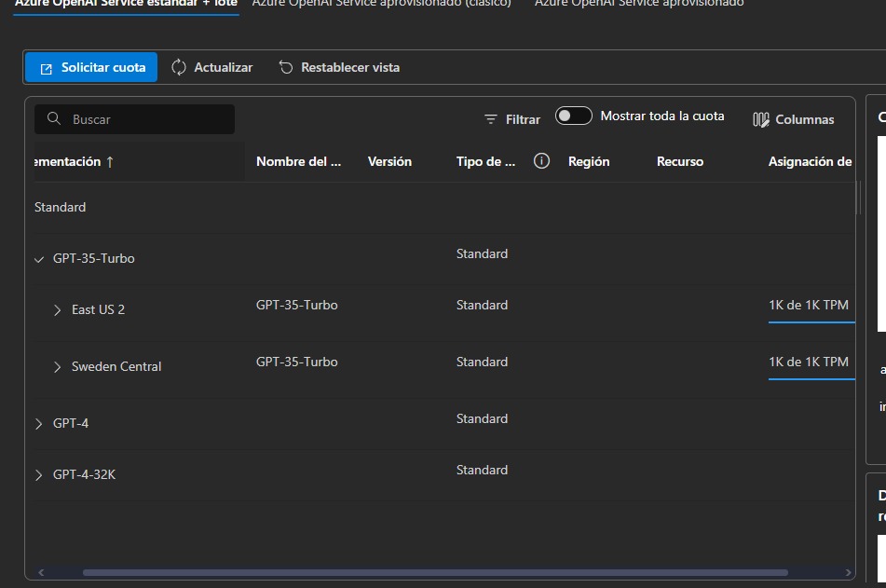Click East US 2 quota 1K de 1K TPM
The width and height of the screenshot is (886, 588).
coord(808,306)
